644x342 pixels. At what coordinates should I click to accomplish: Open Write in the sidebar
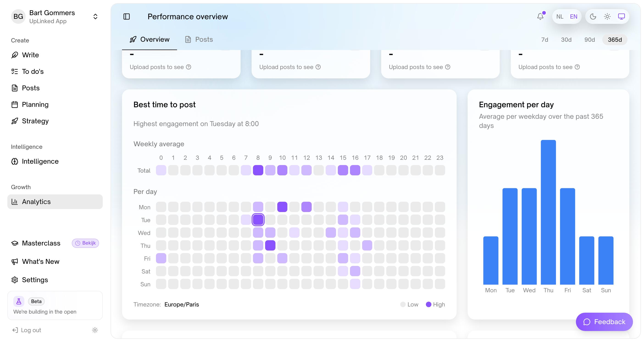(x=55, y=55)
